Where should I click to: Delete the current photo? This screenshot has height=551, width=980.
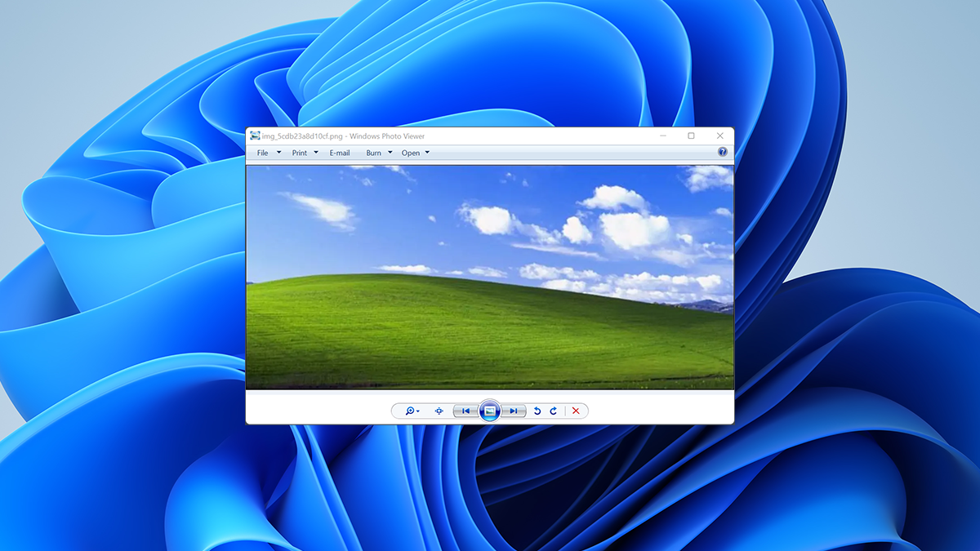[x=577, y=411]
